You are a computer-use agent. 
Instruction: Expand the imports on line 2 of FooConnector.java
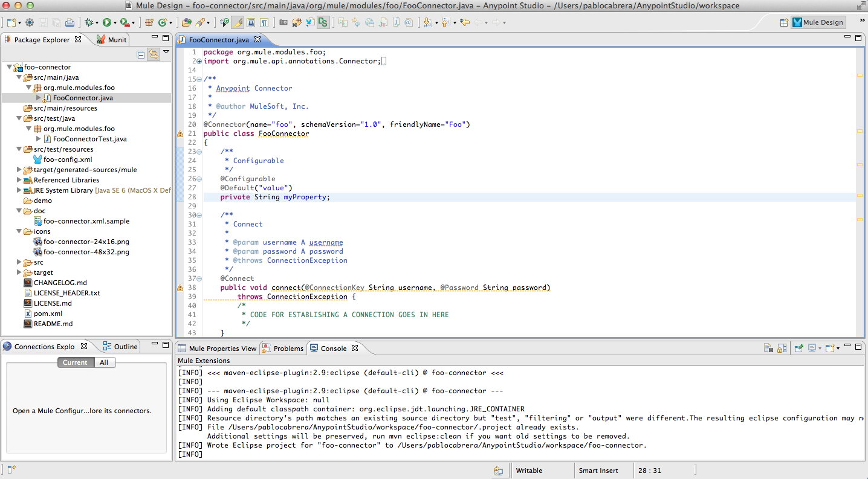(x=198, y=60)
